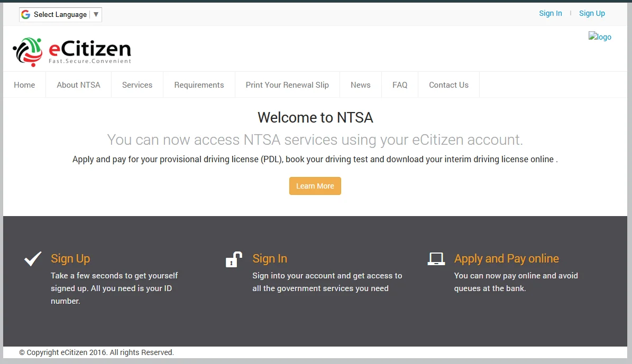The image size is (632, 364).
Task: Click the 'Sign into your account' description text
Action: pyautogui.click(x=327, y=282)
